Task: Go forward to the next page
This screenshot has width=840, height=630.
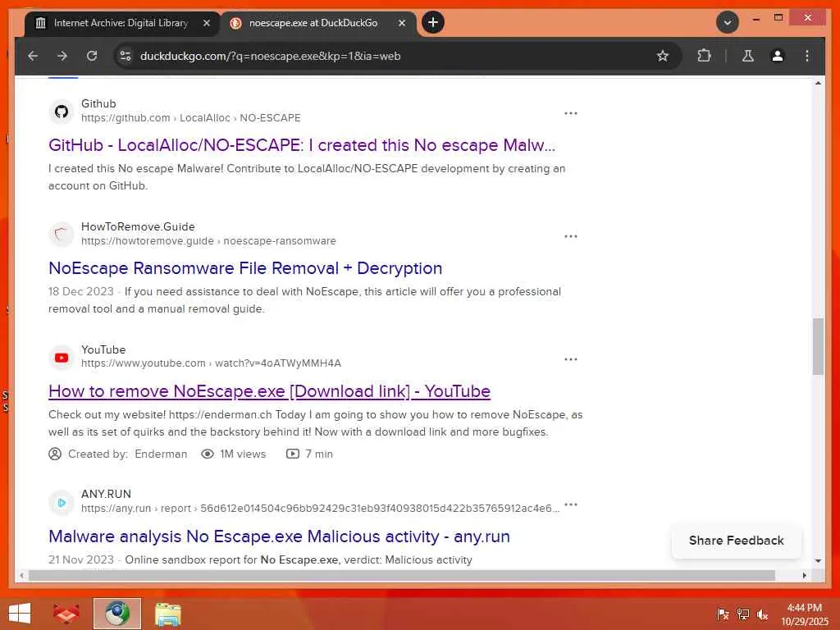Action: pyautogui.click(x=62, y=56)
